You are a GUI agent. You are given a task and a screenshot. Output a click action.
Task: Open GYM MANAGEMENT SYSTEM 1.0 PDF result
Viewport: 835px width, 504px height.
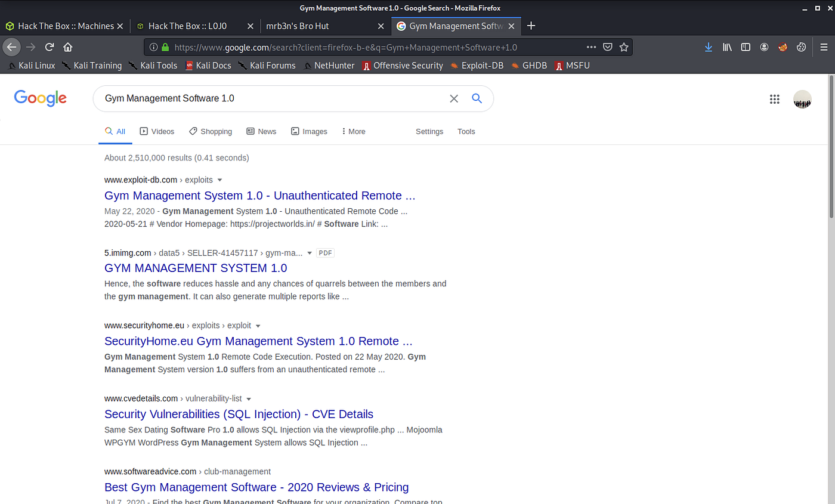pyautogui.click(x=196, y=268)
